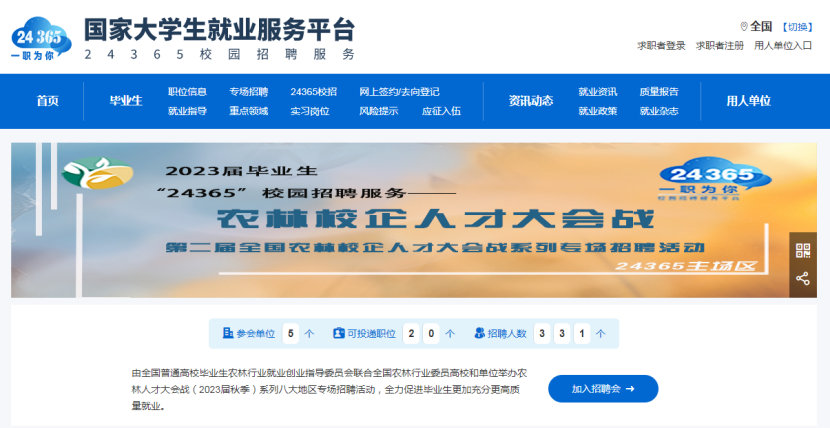Open 24365校招 menu item

click(x=313, y=92)
